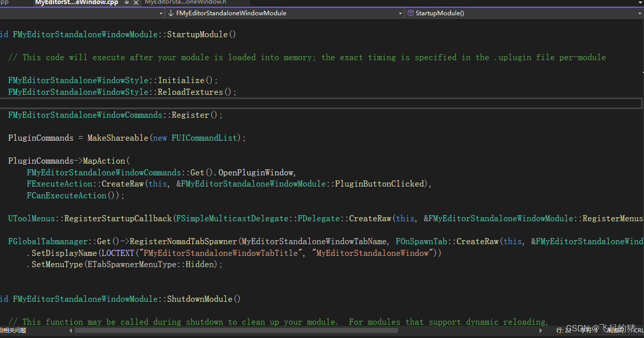The height and width of the screenshot is (338, 644).
Task: Click the Initialize call in the code
Action: 181,81
